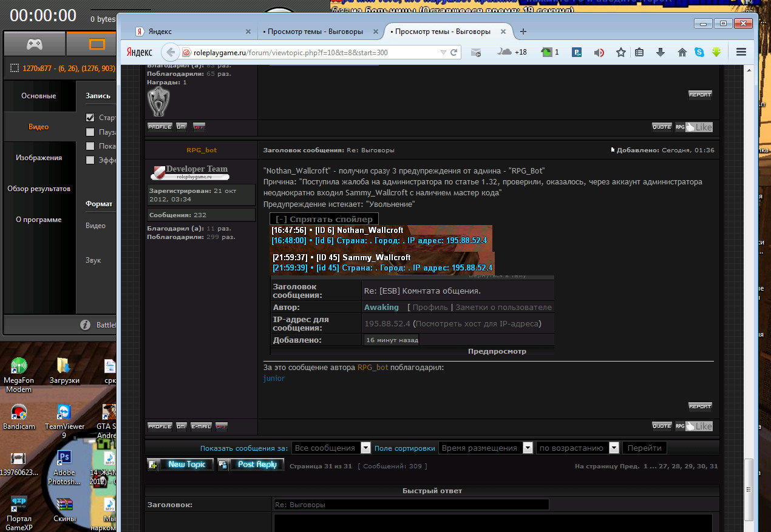Open Обзор результатов section in Bandicam
Viewport: 771px width, 532px height.
click(x=38, y=189)
